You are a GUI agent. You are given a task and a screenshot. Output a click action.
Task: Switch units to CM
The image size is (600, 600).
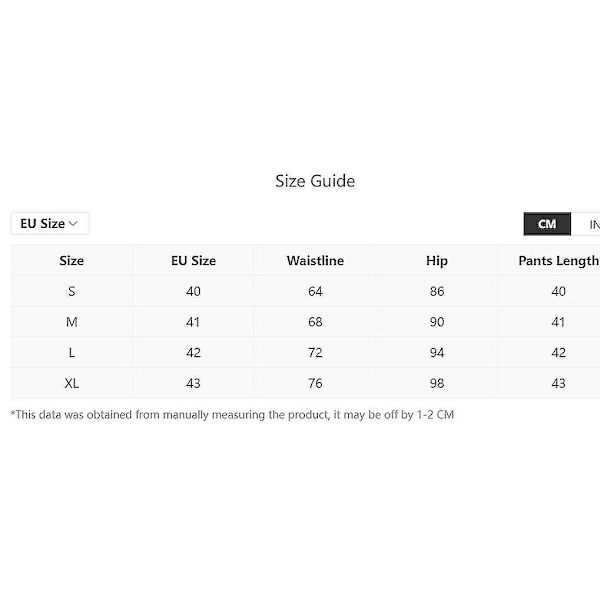(547, 224)
